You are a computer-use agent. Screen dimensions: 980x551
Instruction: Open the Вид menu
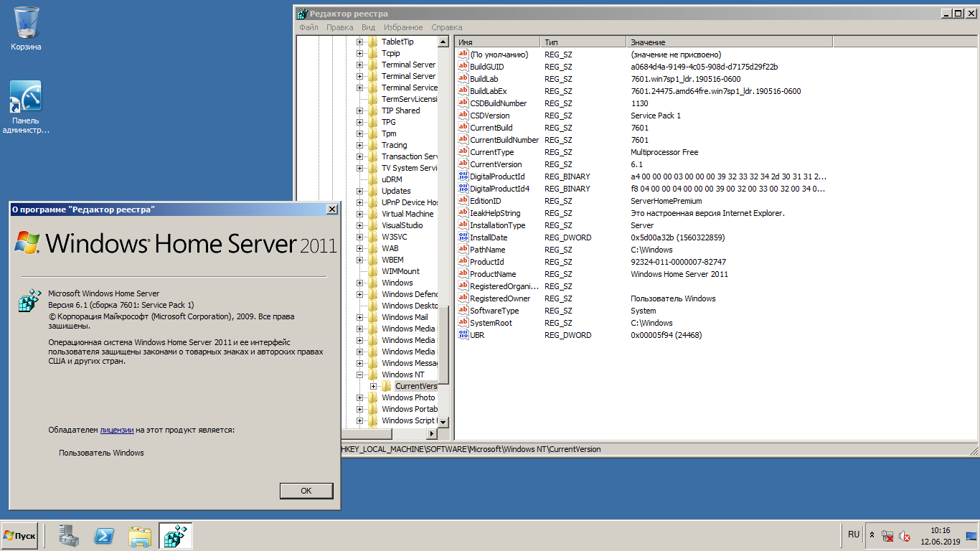click(x=368, y=27)
